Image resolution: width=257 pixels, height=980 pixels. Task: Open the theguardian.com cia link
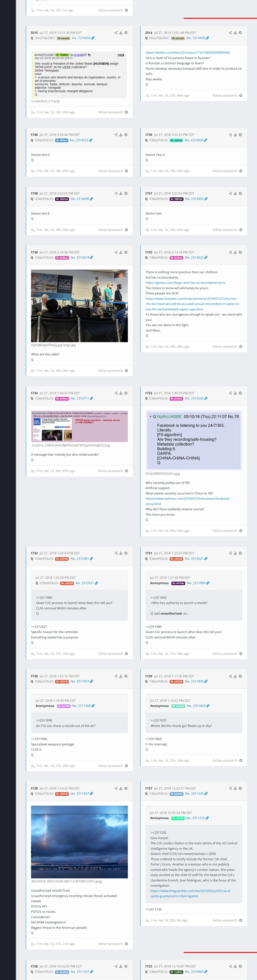(x=191, y=893)
